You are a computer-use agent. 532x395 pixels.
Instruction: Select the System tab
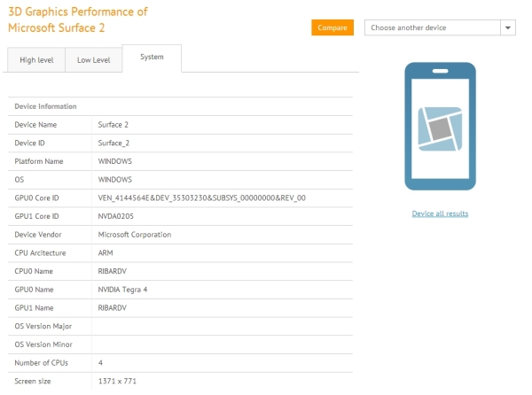152,58
